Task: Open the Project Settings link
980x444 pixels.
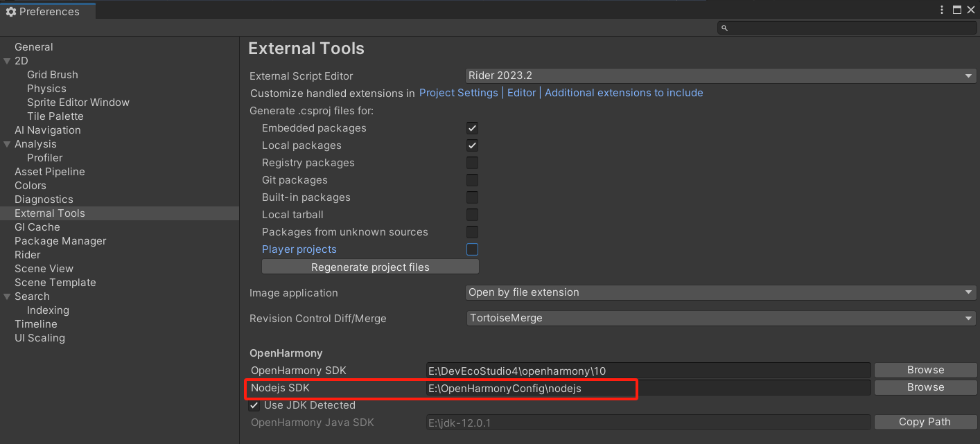Action: [x=458, y=93]
